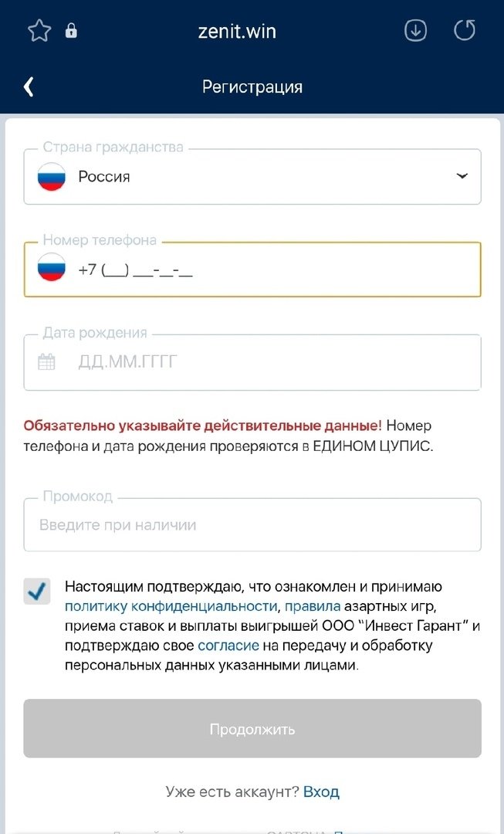This screenshot has height=834, width=504.
Task: Go back using the left chevron arrow
Action: click(x=29, y=86)
